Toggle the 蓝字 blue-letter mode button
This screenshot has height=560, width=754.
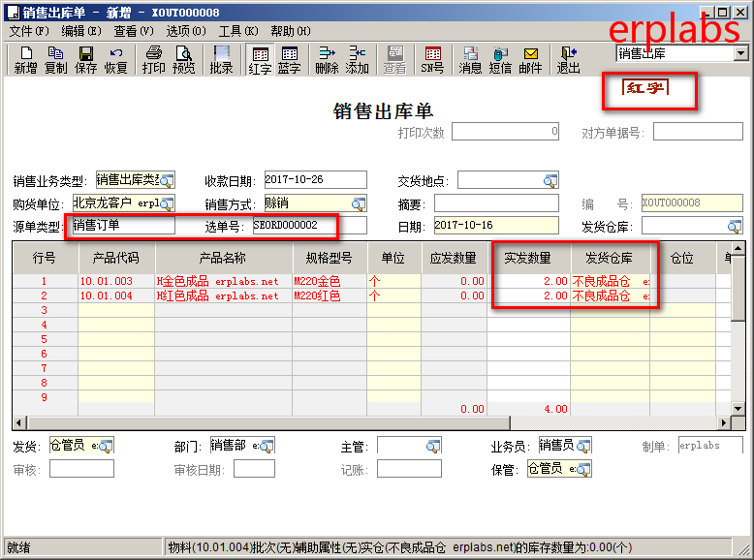290,60
